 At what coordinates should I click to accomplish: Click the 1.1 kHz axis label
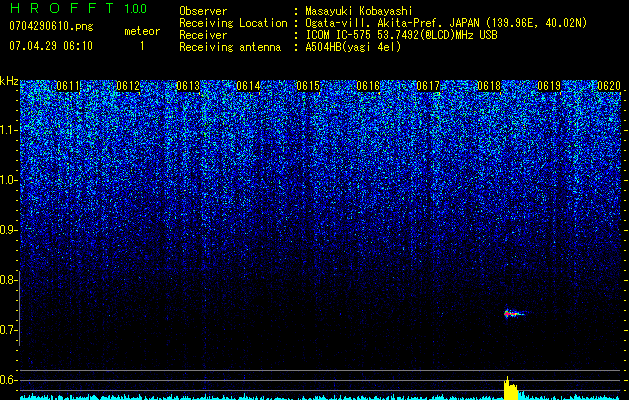click(x=8, y=130)
